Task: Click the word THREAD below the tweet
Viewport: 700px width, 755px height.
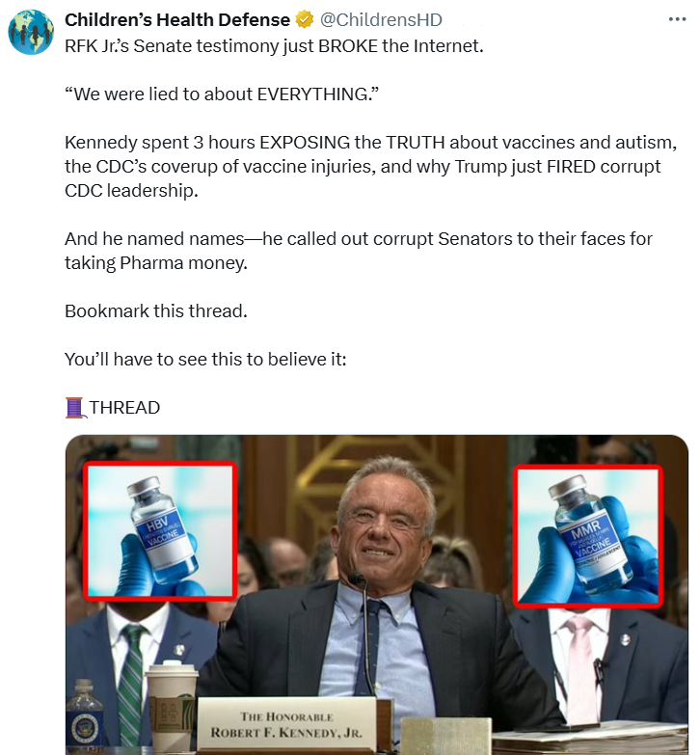Action: coord(124,408)
